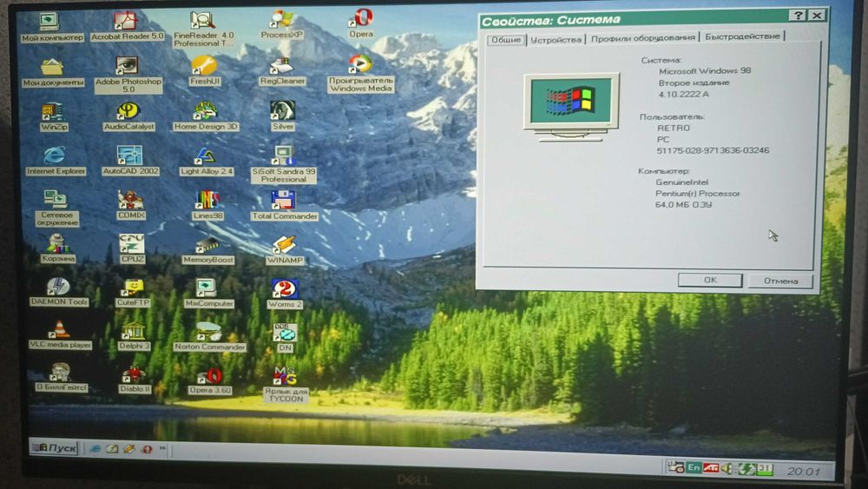Close the Свойства: Система dialog

pos(817,16)
